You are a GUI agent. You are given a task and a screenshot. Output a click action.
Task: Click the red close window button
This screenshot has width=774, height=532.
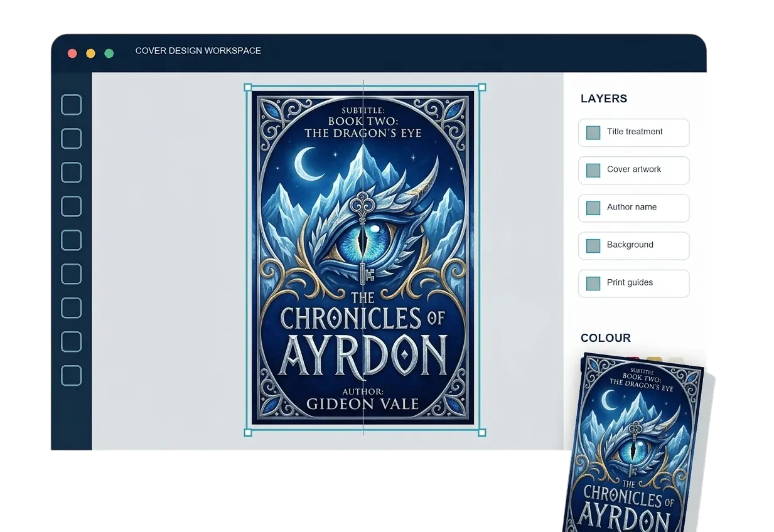click(x=72, y=53)
